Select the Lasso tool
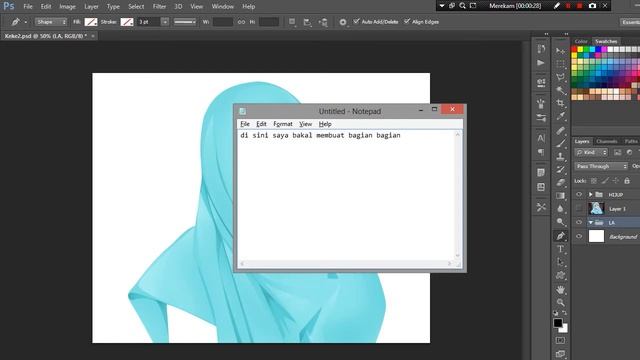Viewport: 640px width, 360px height. pyautogui.click(x=560, y=77)
